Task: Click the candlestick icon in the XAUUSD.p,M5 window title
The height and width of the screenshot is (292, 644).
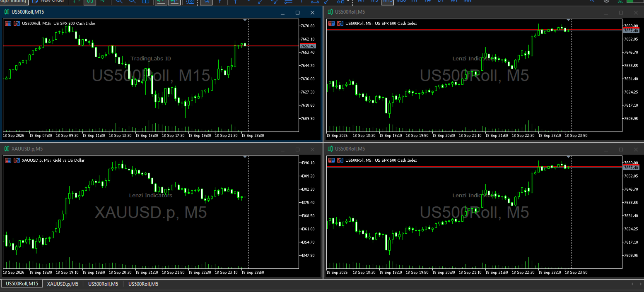Action: [x=7, y=149]
